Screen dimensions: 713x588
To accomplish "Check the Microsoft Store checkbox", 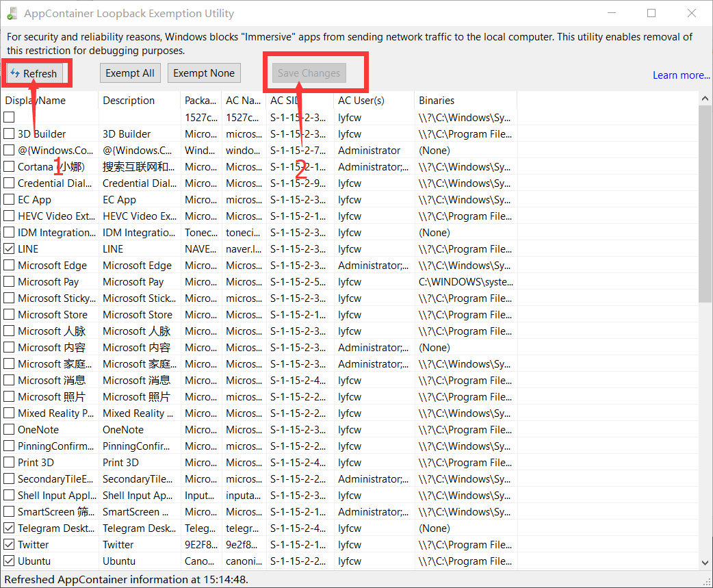I will click(x=9, y=314).
